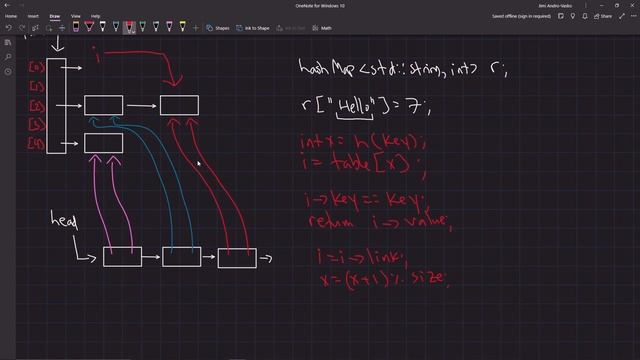Pick the pink pen

pos(169,27)
